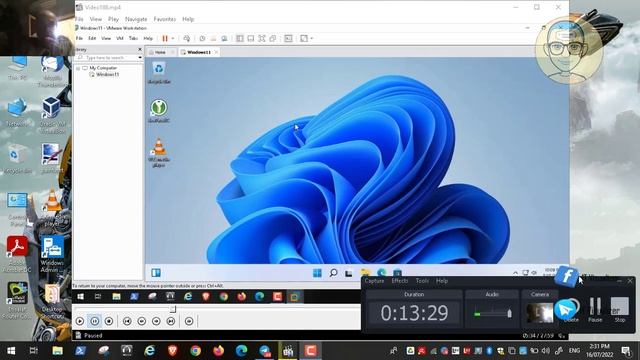The height and width of the screenshot is (360, 640).
Task: Click the Paused status text
Action: pyautogui.click(x=93, y=336)
